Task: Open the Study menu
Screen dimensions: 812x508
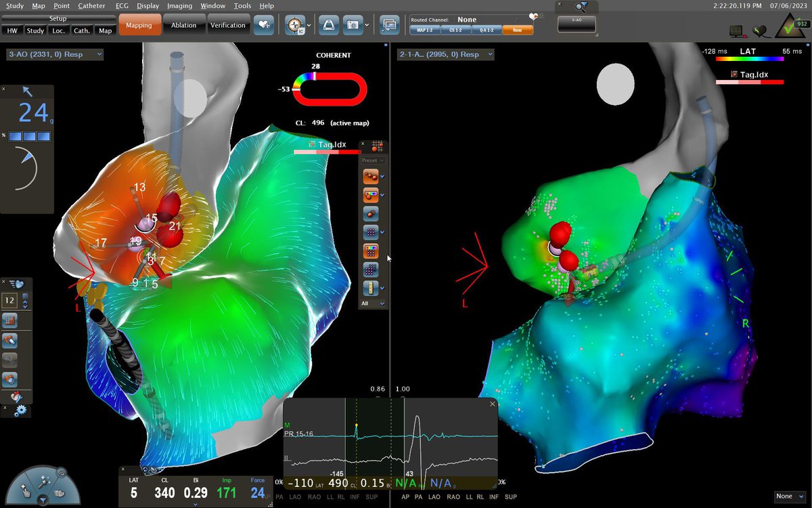Action: (x=14, y=5)
